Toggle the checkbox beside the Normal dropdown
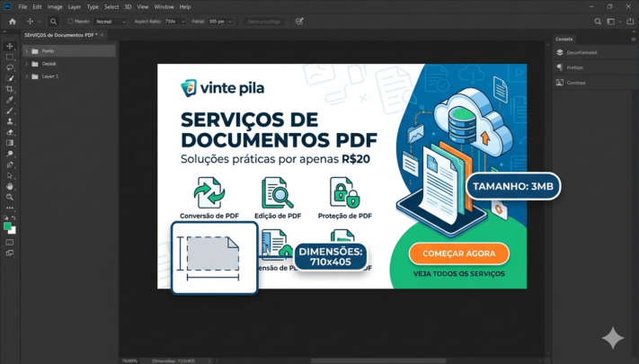 click(x=70, y=21)
